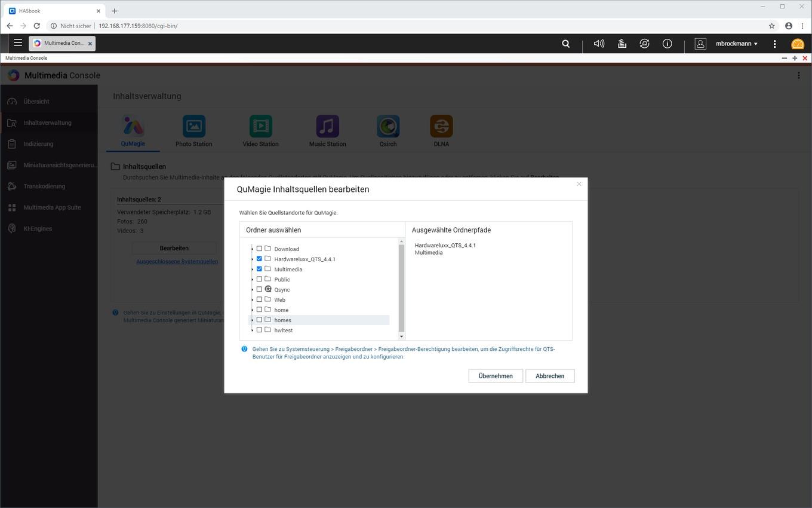Screen dimensions: 812x508
Task: Expand the Web folder tree arrow
Action: 252,300
